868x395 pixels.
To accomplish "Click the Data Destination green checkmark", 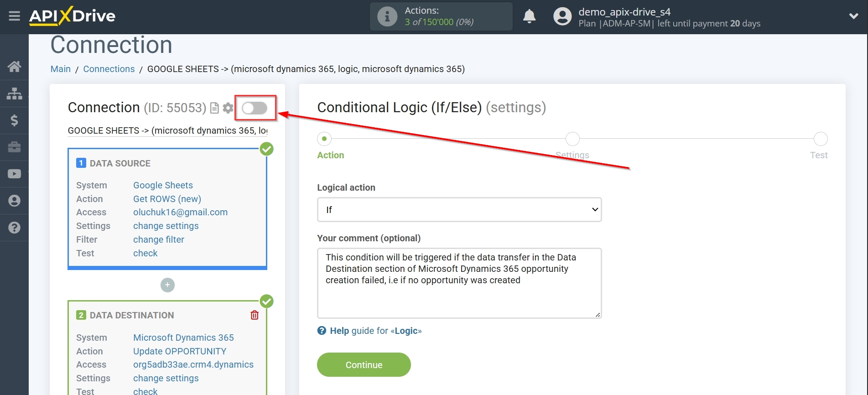I will (266, 301).
